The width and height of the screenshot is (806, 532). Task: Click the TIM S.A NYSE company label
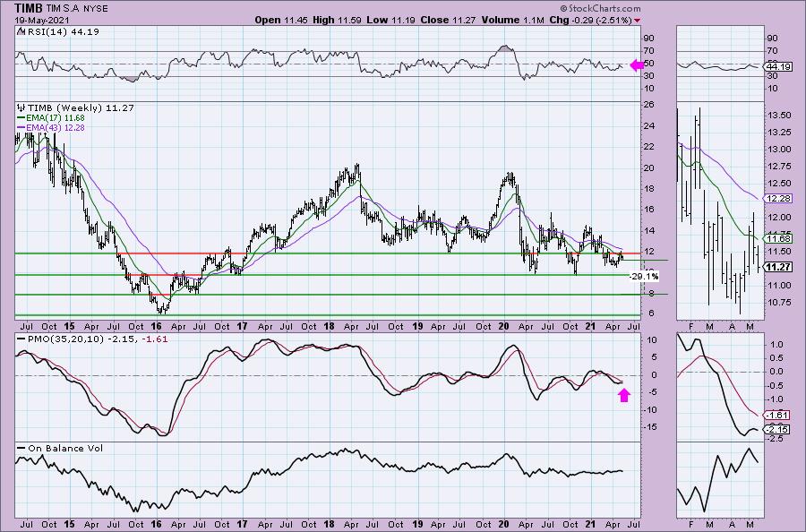(78, 9)
